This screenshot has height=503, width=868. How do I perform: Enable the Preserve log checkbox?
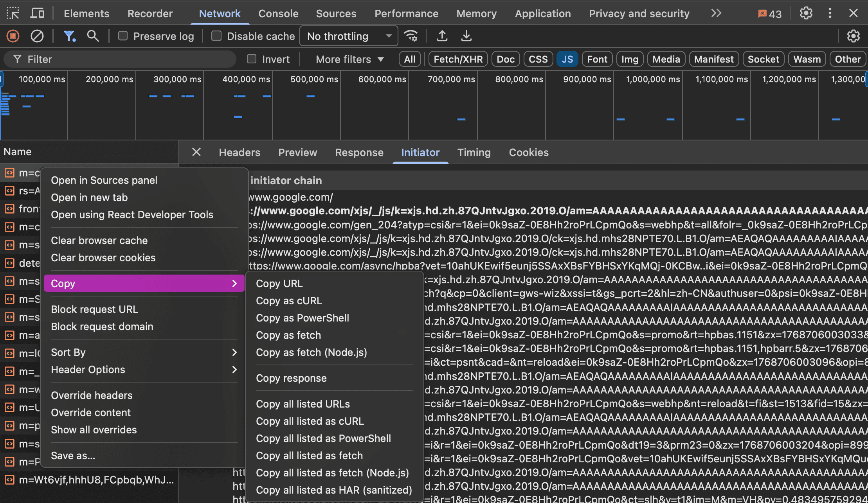[x=123, y=36]
